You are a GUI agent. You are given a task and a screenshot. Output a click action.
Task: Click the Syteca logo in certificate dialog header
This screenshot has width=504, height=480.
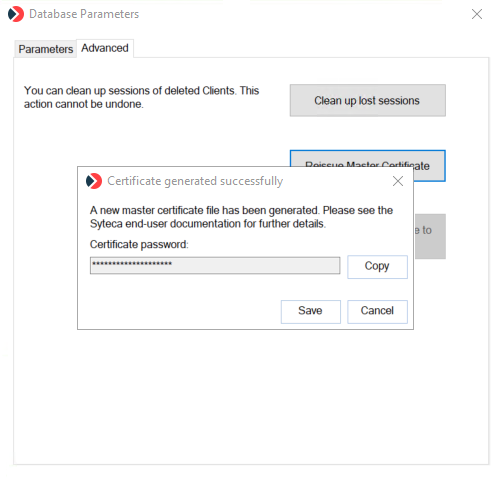pos(94,181)
